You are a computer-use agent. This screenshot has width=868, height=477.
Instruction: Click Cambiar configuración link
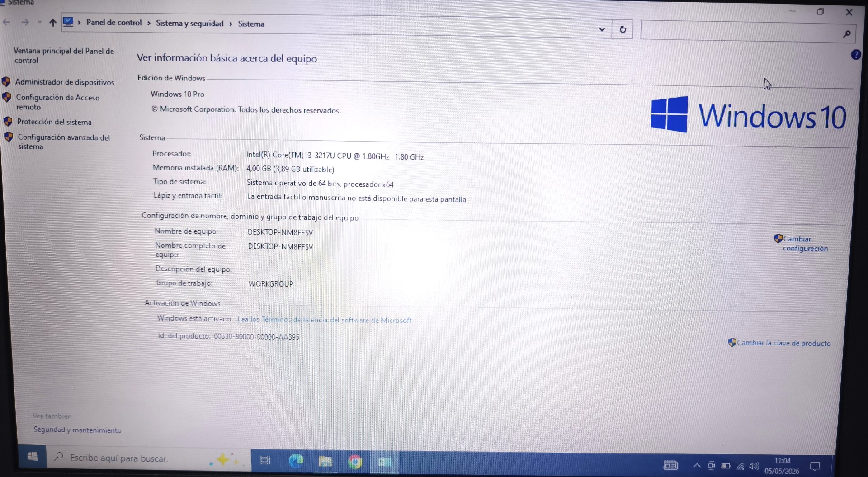click(805, 243)
